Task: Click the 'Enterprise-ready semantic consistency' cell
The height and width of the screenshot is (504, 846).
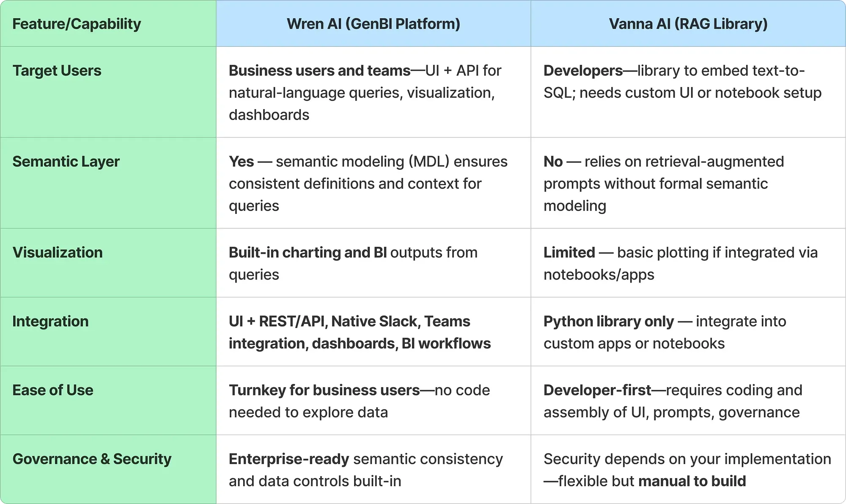Action: tap(365, 470)
